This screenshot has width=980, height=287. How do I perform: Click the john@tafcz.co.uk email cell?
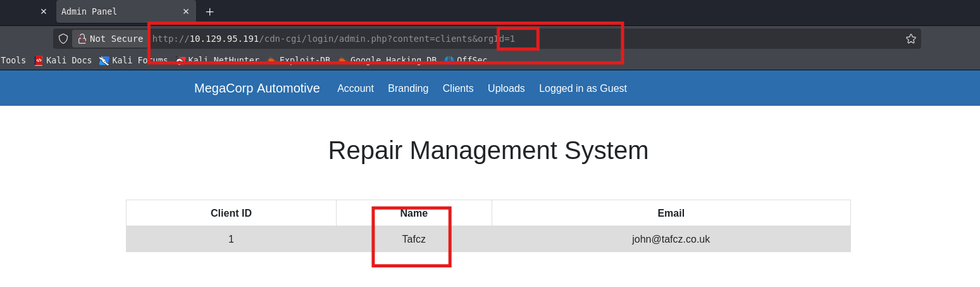(x=671, y=239)
